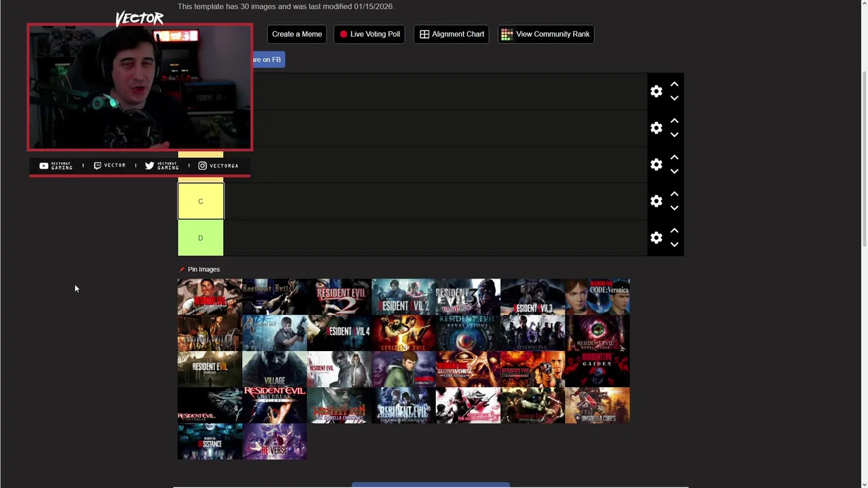The image size is (868, 488).
Task: Click the Pin Images label
Action: pyautogui.click(x=203, y=270)
